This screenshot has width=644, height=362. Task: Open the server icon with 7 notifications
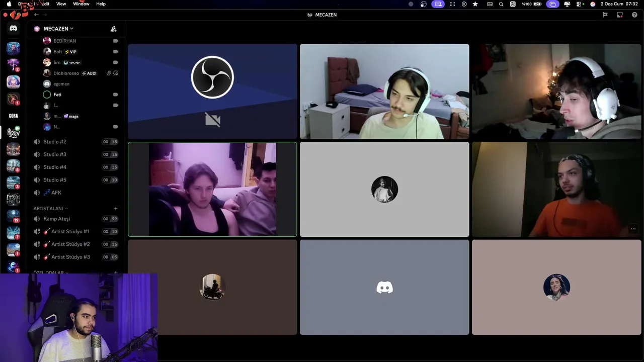14,233
